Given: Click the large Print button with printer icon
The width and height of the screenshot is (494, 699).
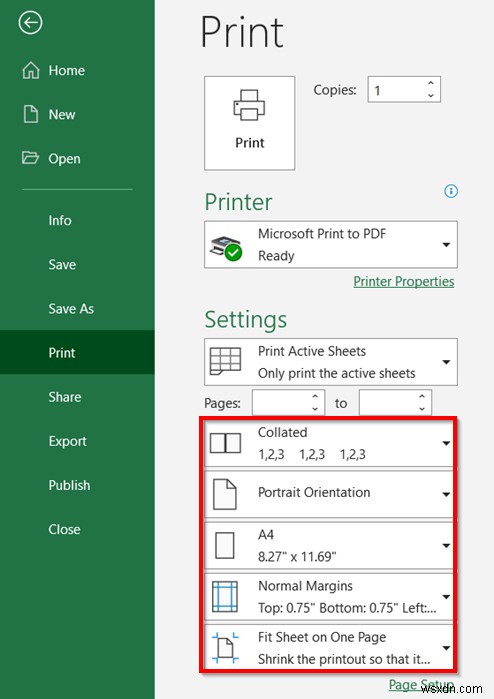Looking at the screenshot, I should [x=250, y=123].
